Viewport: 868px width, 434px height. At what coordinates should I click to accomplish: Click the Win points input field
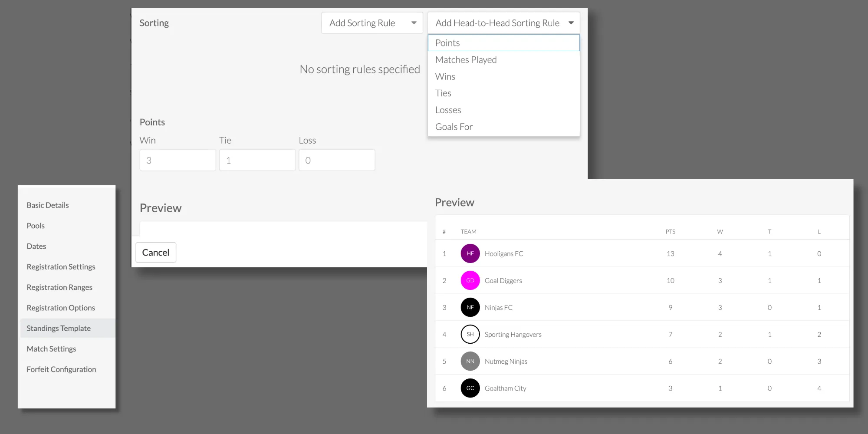[x=178, y=160]
